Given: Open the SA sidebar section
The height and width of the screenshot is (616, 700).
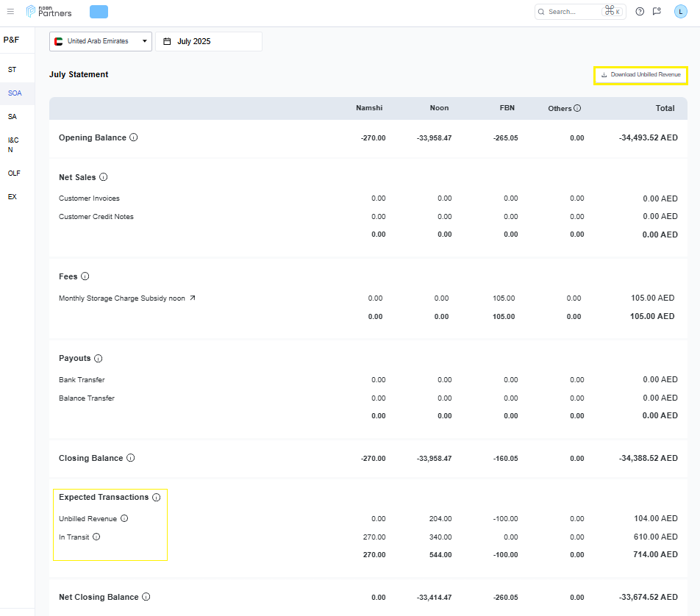Looking at the screenshot, I should 12,116.
